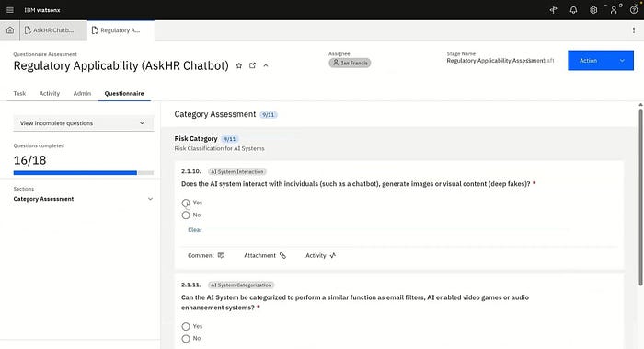Image resolution: width=644 pixels, height=349 pixels.
Task: Open the help question mark icon
Action: [x=634, y=10]
